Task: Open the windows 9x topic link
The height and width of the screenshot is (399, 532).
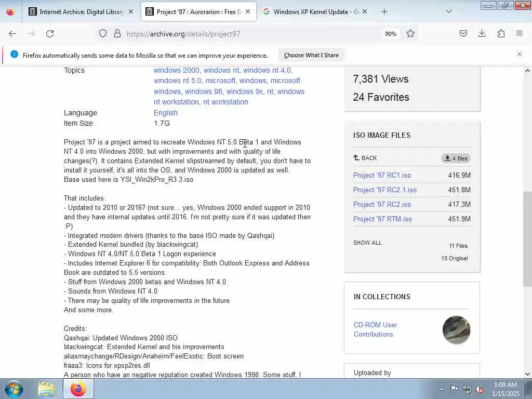Action: pyautogui.click(x=244, y=91)
